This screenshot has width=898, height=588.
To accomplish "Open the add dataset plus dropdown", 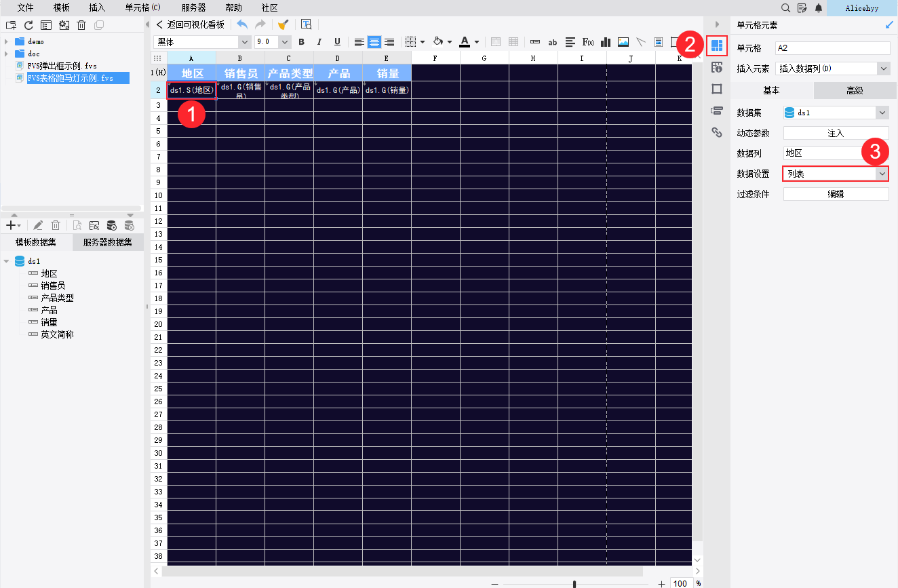I will click(x=13, y=225).
